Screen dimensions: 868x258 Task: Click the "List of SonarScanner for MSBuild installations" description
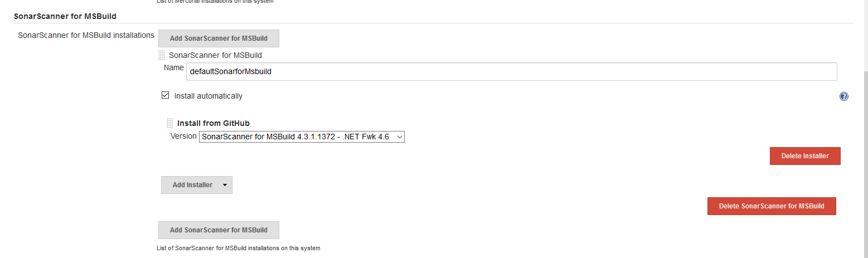(x=239, y=248)
